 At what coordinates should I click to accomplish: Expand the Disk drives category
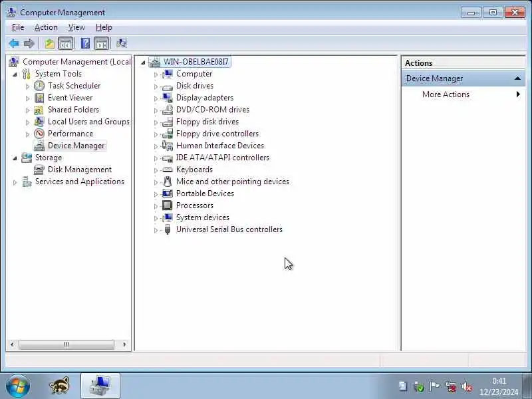click(156, 86)
